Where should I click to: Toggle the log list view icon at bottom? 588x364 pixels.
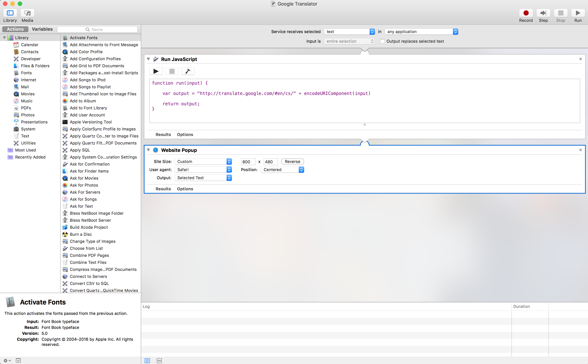pyautogui.click(x=147, y=360)
